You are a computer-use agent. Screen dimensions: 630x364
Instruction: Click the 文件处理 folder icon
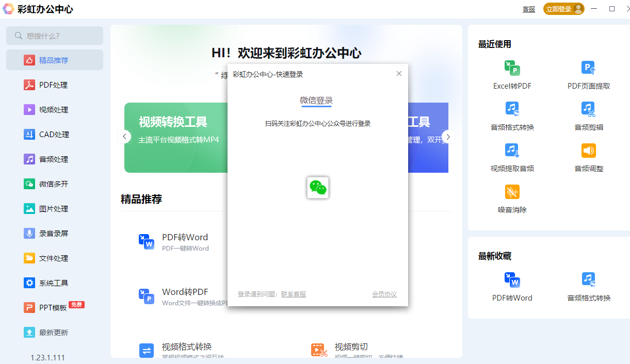pos(29,258)
